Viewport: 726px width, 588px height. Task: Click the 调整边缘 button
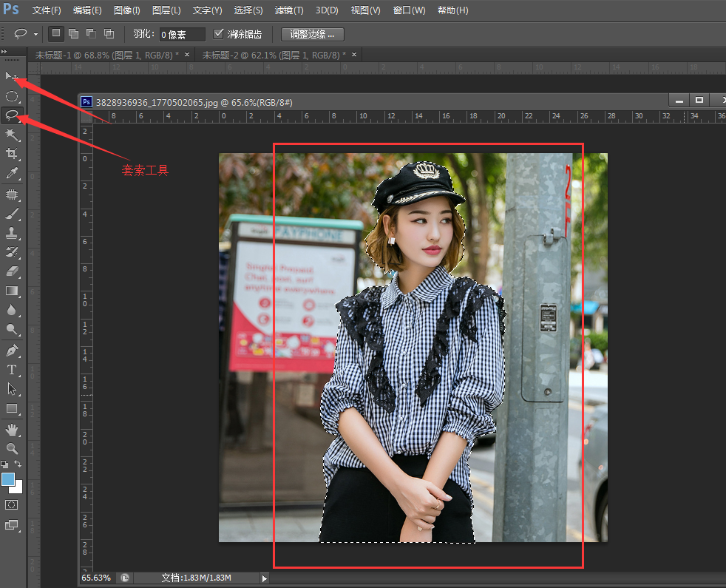(x=313, y=34)
